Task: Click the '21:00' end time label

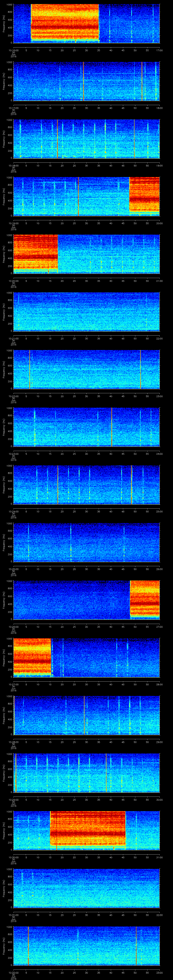Action: (x=159, y=281)
